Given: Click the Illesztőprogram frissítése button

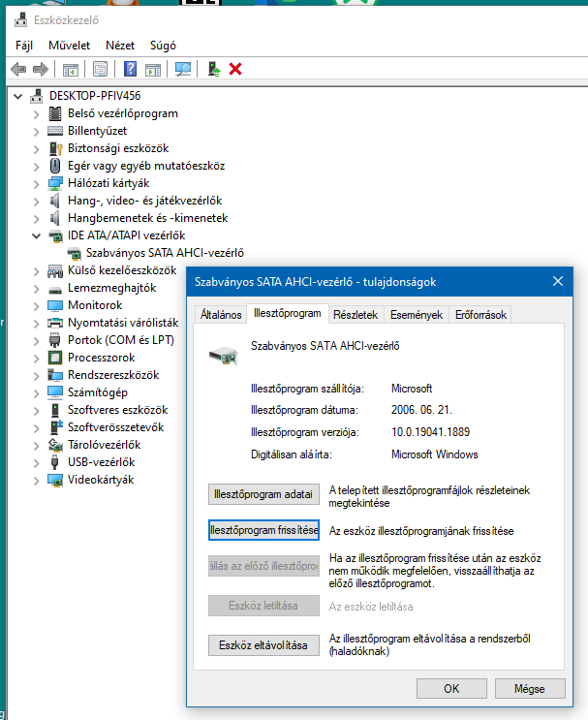Looking at the screenshot, I should 263,530.
